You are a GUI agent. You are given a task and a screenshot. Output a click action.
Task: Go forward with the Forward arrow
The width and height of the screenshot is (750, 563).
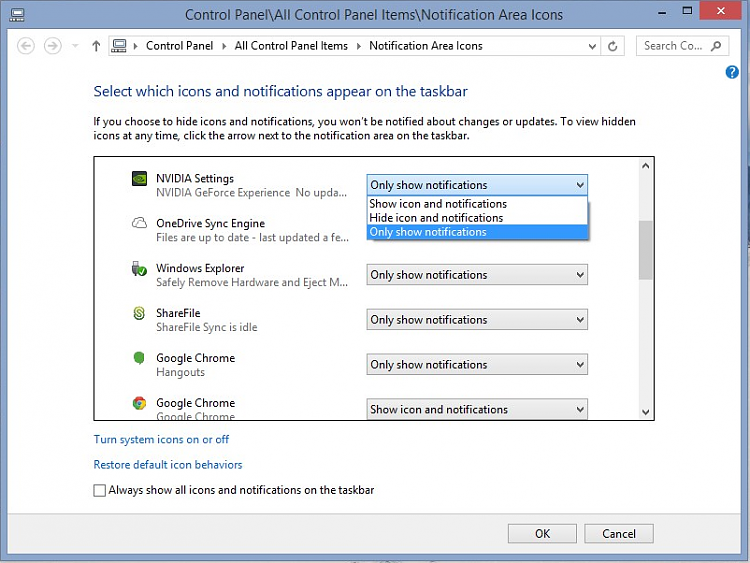(x=53, y=46)
